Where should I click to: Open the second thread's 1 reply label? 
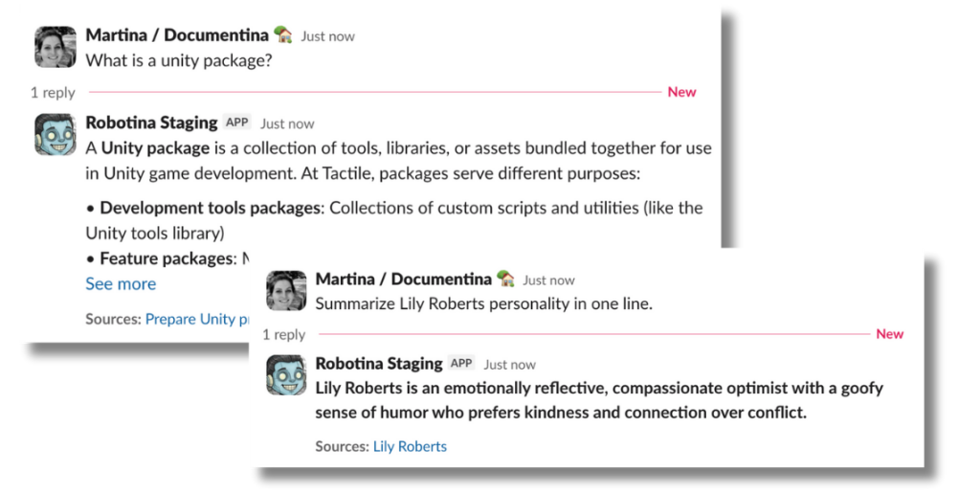point(284,335)
